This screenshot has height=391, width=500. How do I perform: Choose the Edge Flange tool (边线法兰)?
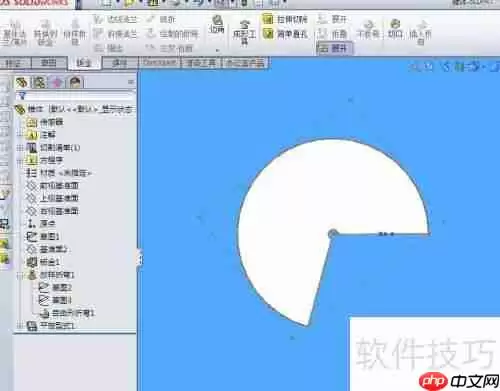click(x=115, y=19)
